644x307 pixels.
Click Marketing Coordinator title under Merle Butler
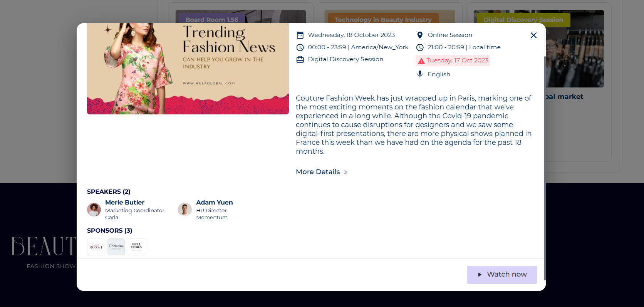click(x=135, y=211)
